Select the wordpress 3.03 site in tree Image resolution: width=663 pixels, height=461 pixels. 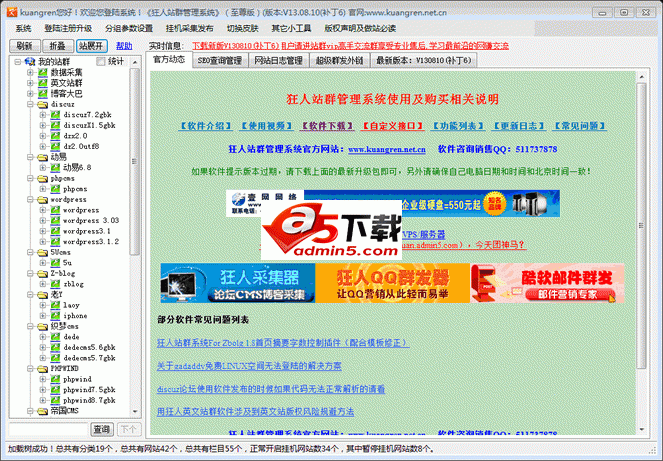90,220
